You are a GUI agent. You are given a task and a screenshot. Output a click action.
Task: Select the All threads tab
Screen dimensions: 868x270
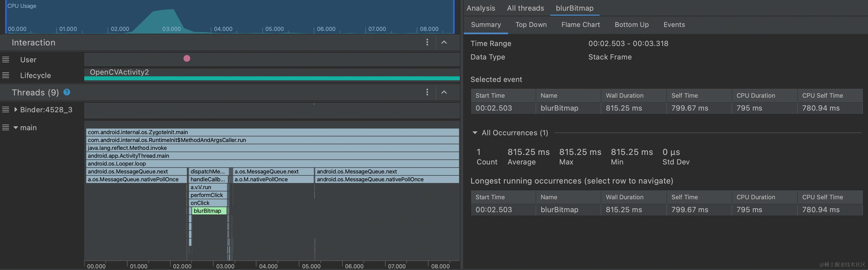point(525,8)
